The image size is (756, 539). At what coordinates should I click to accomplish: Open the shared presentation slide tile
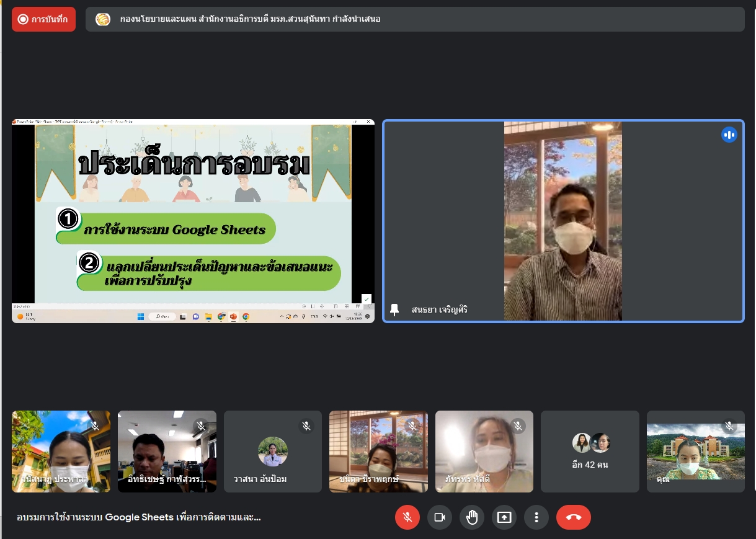pyautogui.click(x=193, y=221)
